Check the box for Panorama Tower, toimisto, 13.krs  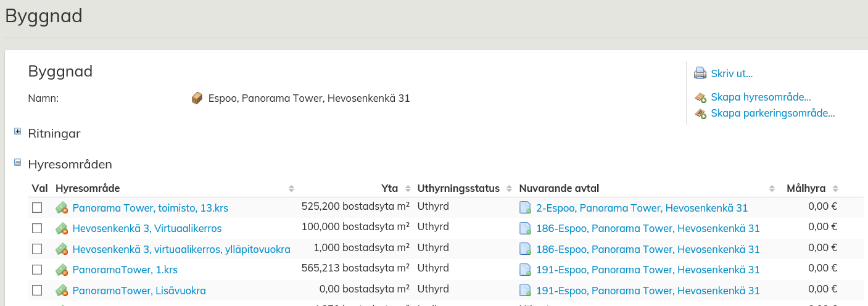click(x=37, y=207)
